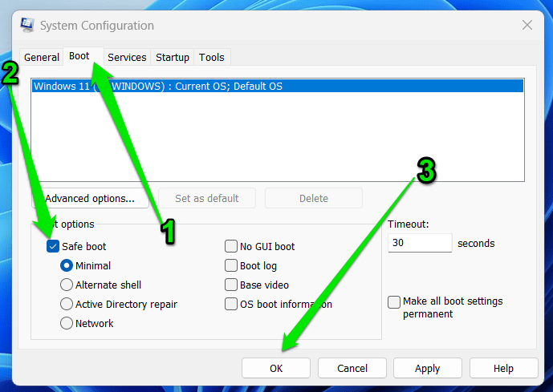553x392 pixels.
Task: Enable the Base video checkbox
Action: coord(231,285)
